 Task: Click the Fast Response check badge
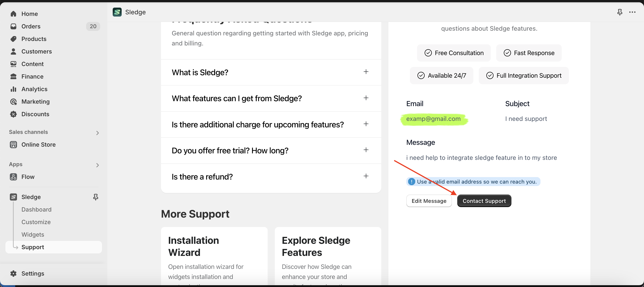coord(529,53)
